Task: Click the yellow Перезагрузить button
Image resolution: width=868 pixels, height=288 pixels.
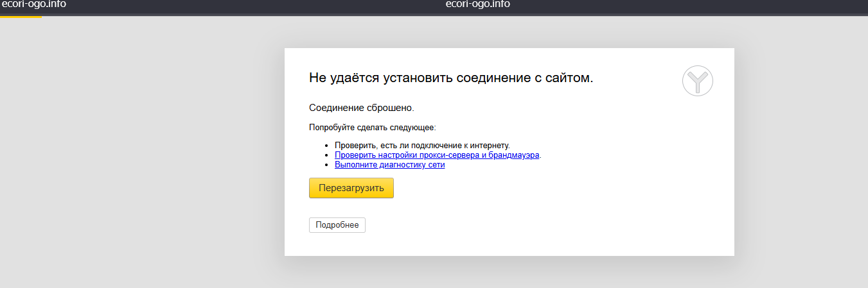Action: 351,188
